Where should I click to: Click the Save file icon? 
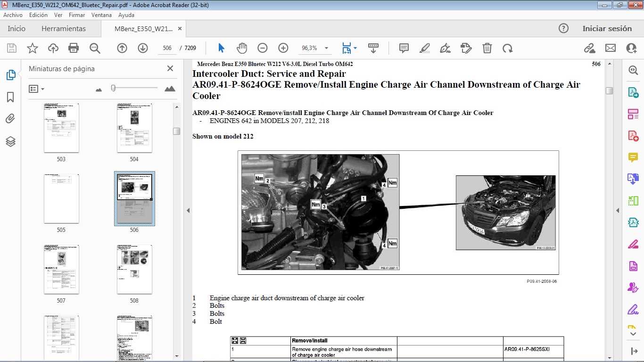12,48
